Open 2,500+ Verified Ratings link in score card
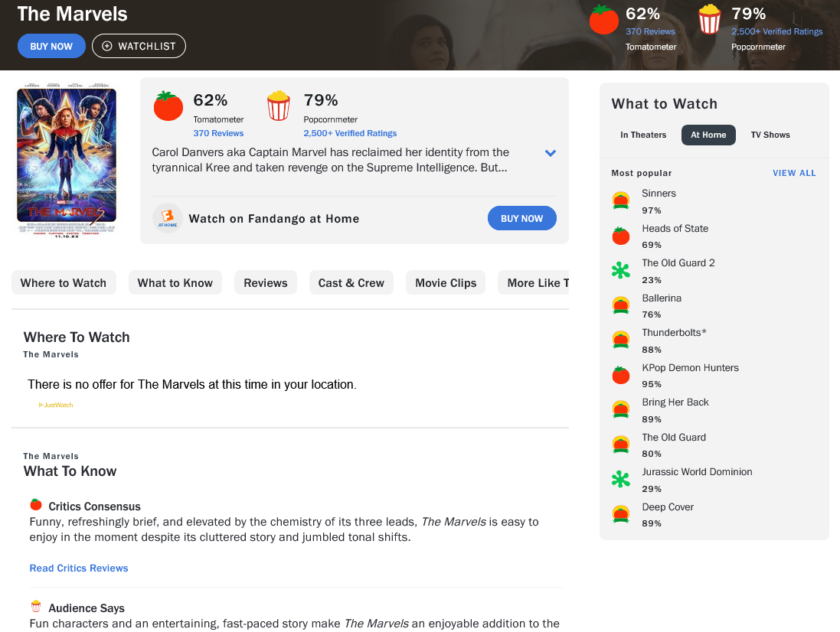Screen dimensions: 840x632 pyautogui.click(x=350, y=133)
